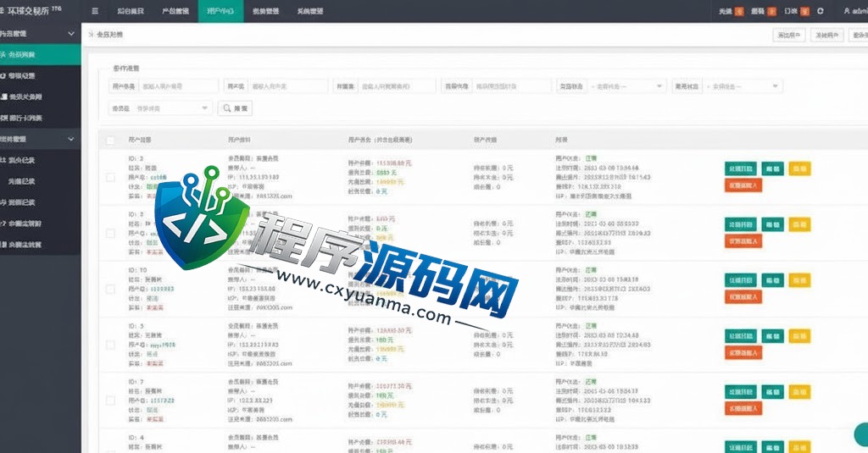The width and height of the screenshot is (868, 453).
Task: Click orange button in ID 7 row
Action: (x=743, y=408)
